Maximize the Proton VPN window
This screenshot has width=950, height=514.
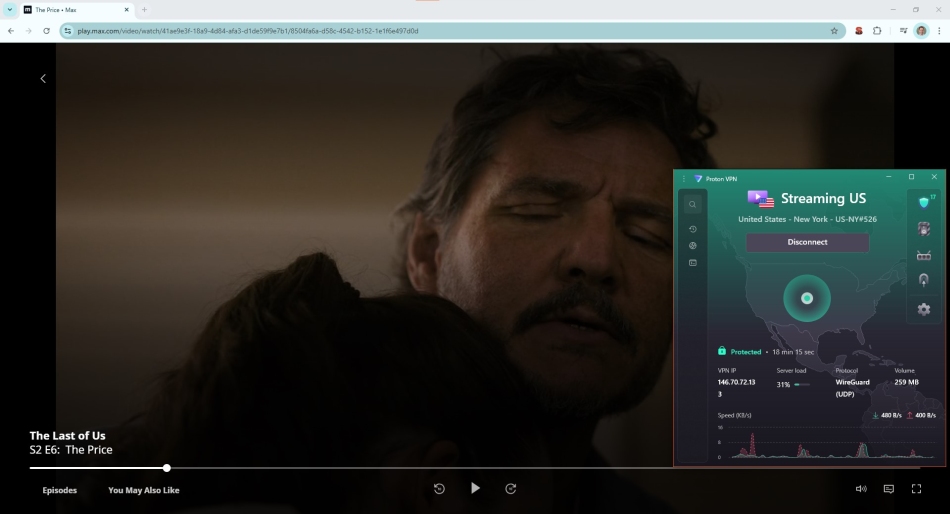pyautogui.click(x=911, y=177)
